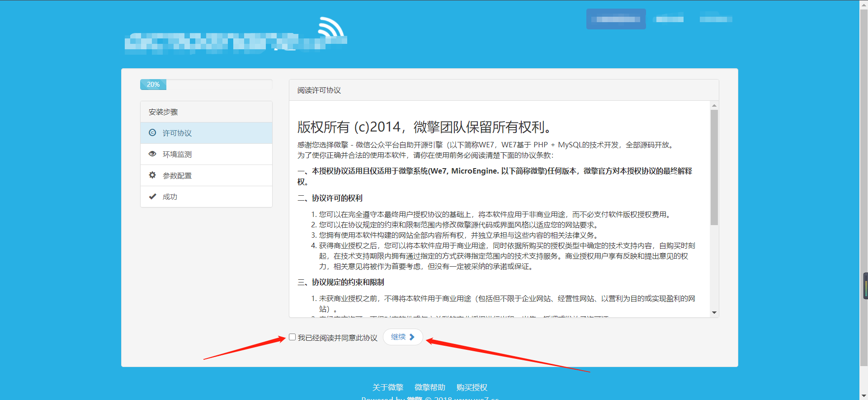868x400 pixels.
Task: Click the copyright circle icon beside 许可协议
Action: pyautogui.click(x=152, y=132)
